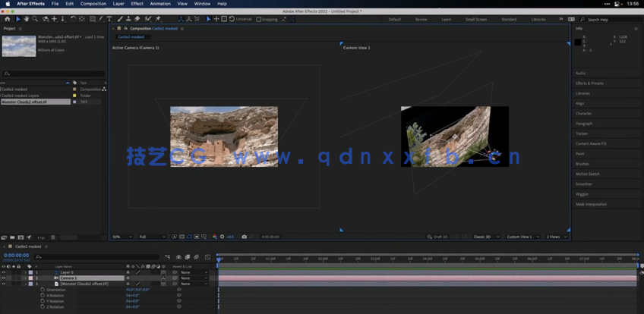
Task: Hide Camera 1 layer visibility eye
Action: click(3, 278)
